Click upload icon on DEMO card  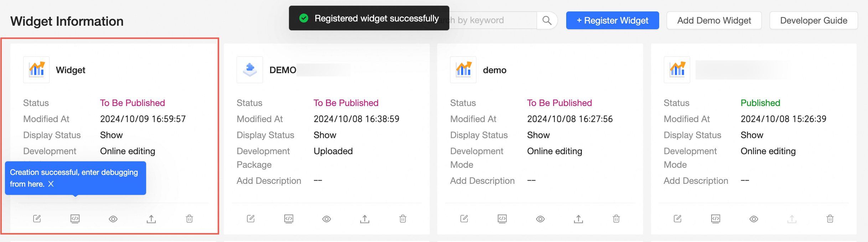(x=365, y=219)
